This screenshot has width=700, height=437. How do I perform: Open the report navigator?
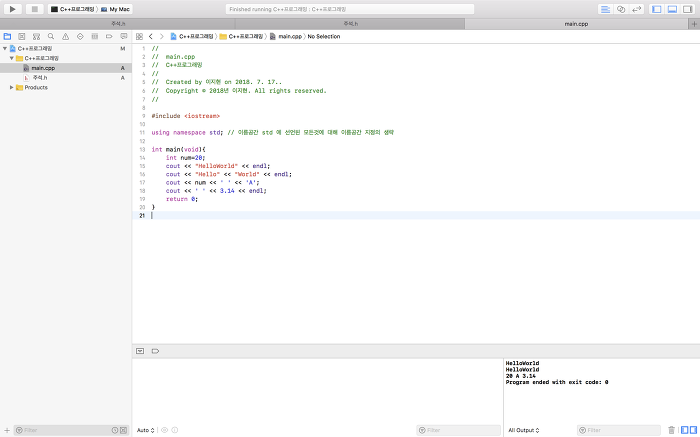124,36
